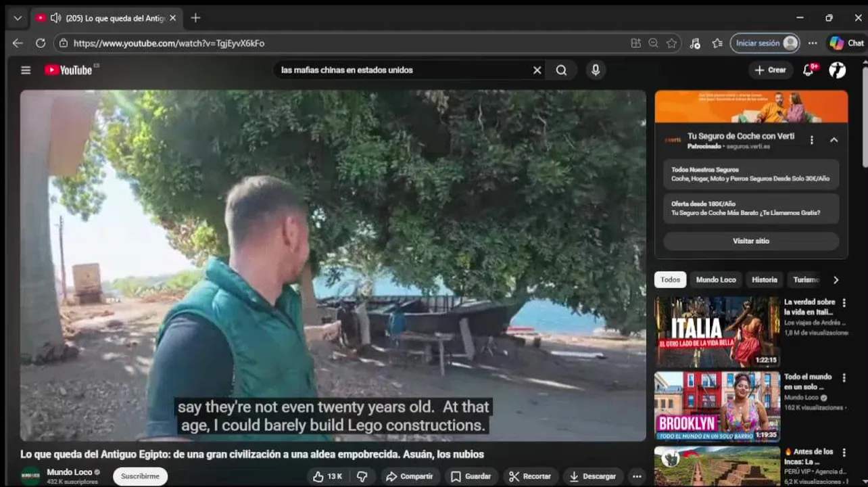The image size is (868, 487).
Task: Mute the tab via speaker icon
Action: click(55, 18)
